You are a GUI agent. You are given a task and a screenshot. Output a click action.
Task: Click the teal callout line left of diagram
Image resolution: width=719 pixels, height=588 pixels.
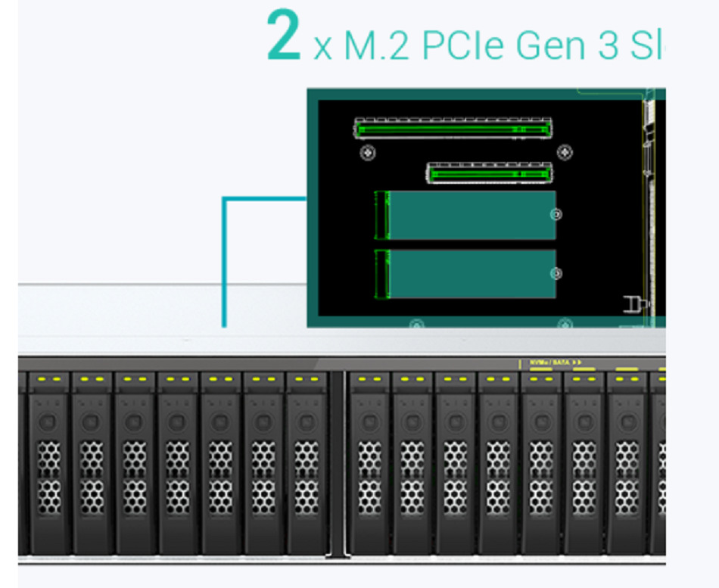224,257
